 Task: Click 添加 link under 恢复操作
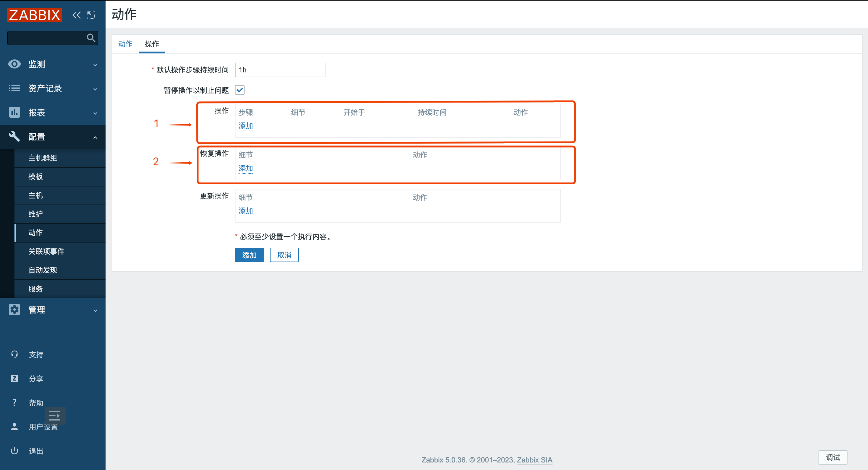[x=245, y=168]
